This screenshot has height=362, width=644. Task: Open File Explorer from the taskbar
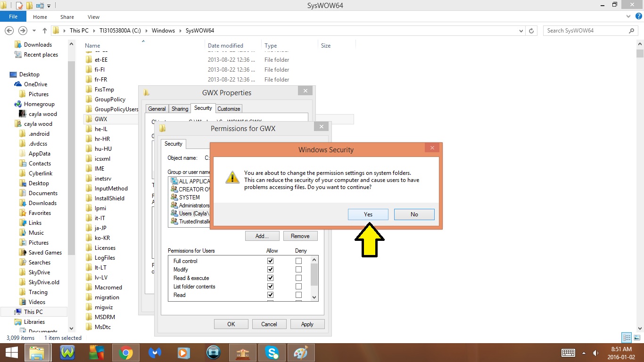[37, 353]
